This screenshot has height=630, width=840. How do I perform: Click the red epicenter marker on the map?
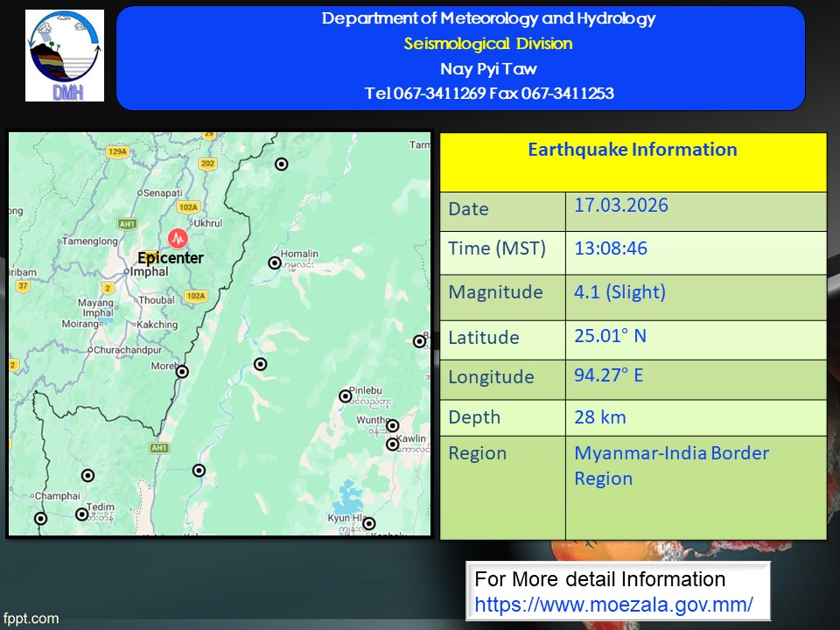pos(178,237)
